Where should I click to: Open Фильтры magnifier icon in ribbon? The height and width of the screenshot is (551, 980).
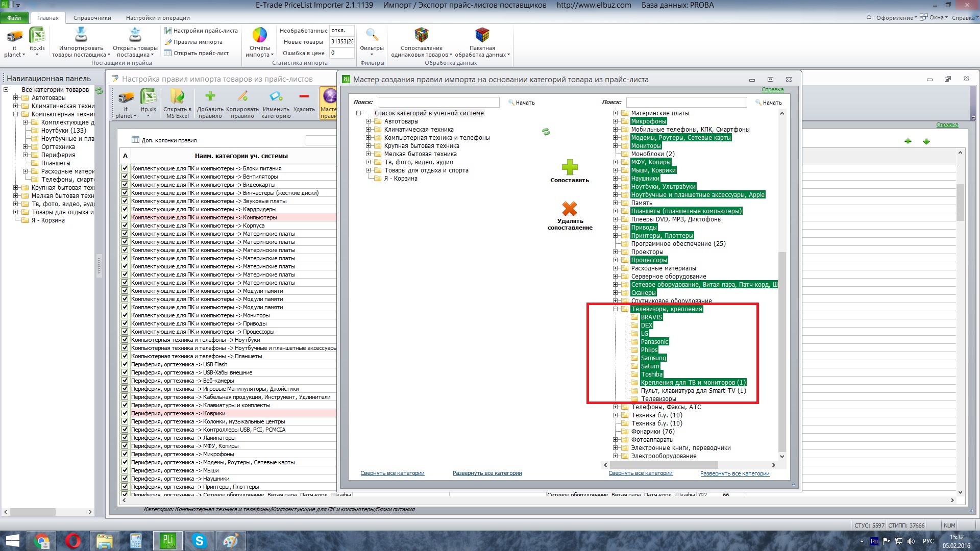coord(372,35)
